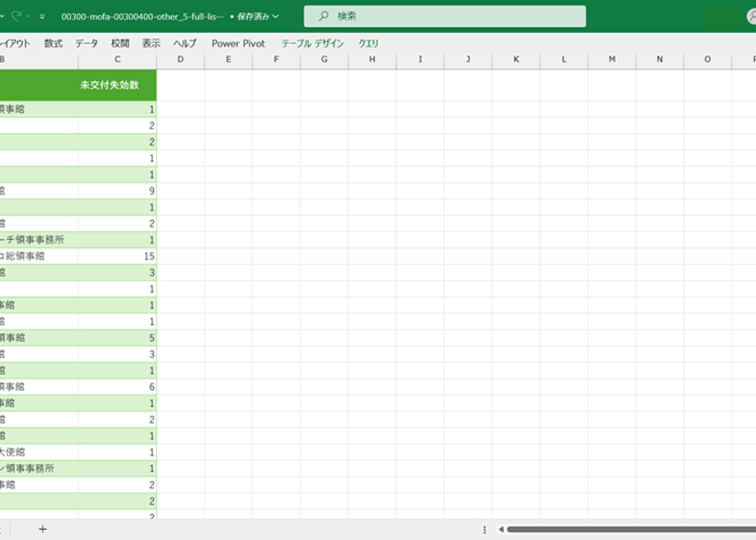Image resolution: width=756 pixels, height=540 pixels.
Task: Switch to the 表示 tab
Action: [x=151, y=43]
